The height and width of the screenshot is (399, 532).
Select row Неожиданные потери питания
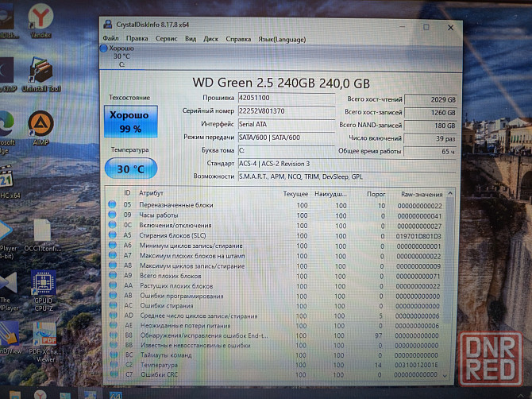[276, 326]
